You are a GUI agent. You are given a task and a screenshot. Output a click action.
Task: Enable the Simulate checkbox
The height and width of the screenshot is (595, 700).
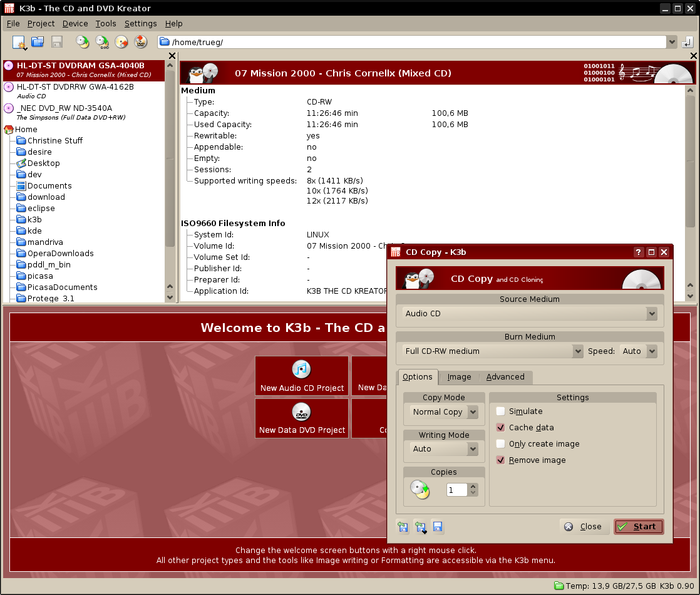[x=500, y=411]
